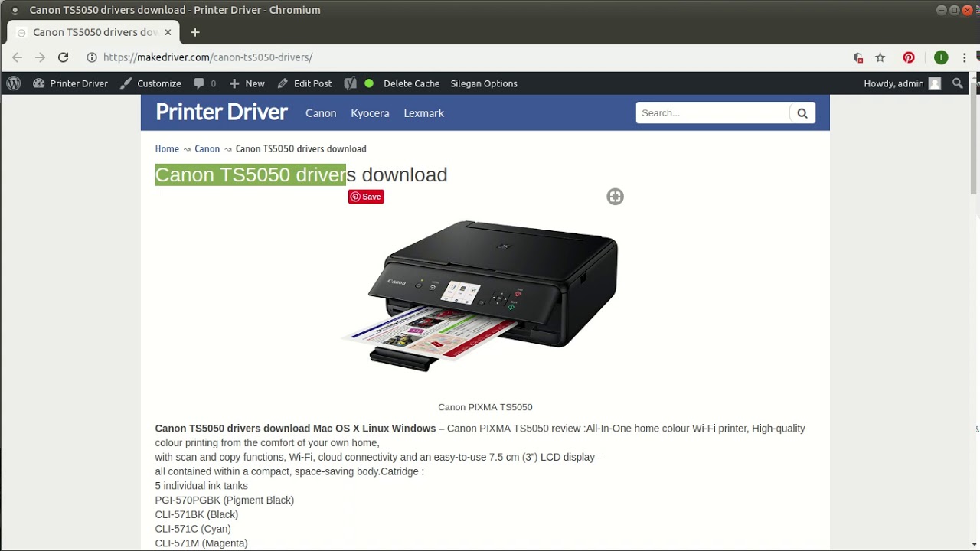Open the Pinterest extension icon
Image resolution: width=980 pixels, height=551 pixels.
pyautogui.click(x=909, y=57)
